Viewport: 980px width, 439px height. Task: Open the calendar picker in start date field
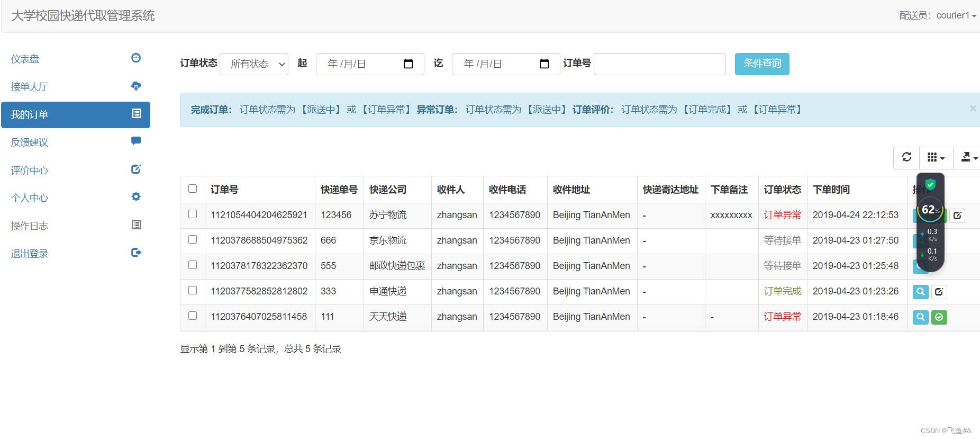[x=408, y=64]
